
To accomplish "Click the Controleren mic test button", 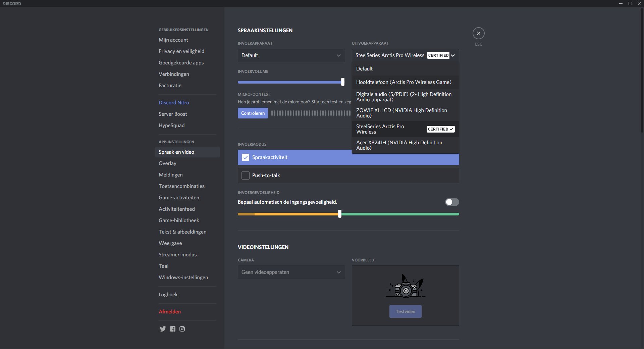I will click(x=253, y=113).
